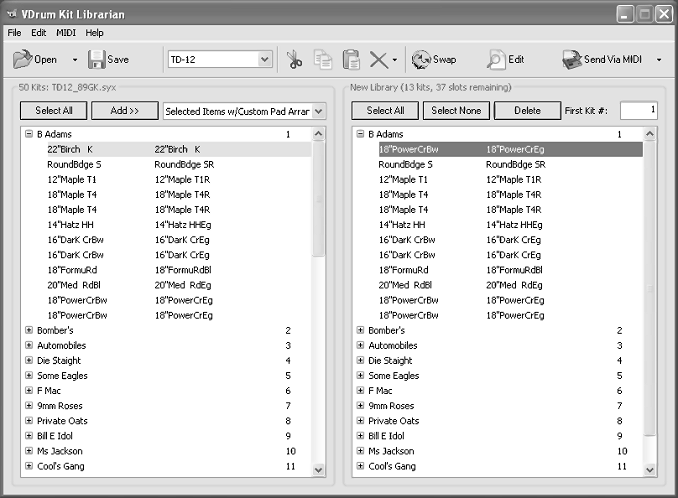Click the Open folder icon in toolbar
The image size is (678, 498).
coord(23,60)
